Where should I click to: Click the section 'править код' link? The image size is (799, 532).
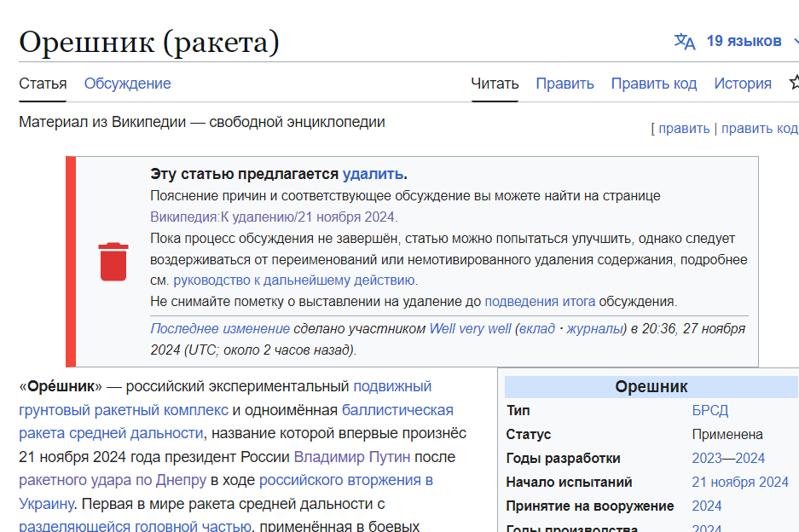760,129
